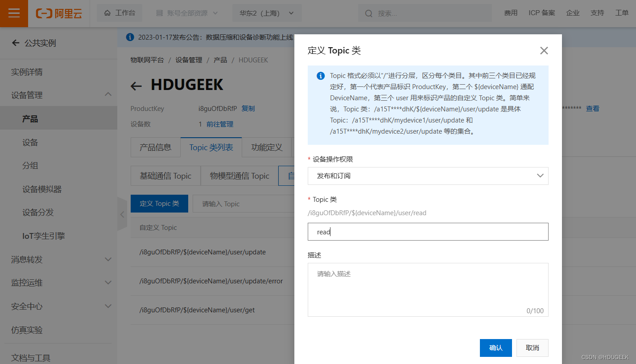Click the Alibaba Cloud logo
Viewport: 636px width, 364px height.
[59, 13]
